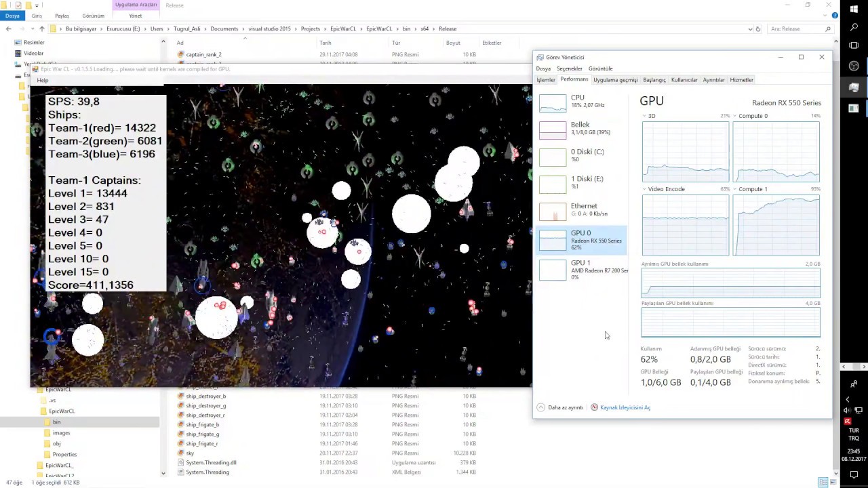868x488 pixels.
Task: Switch to the Ayrıntılar tab
Action: point(713,80)
